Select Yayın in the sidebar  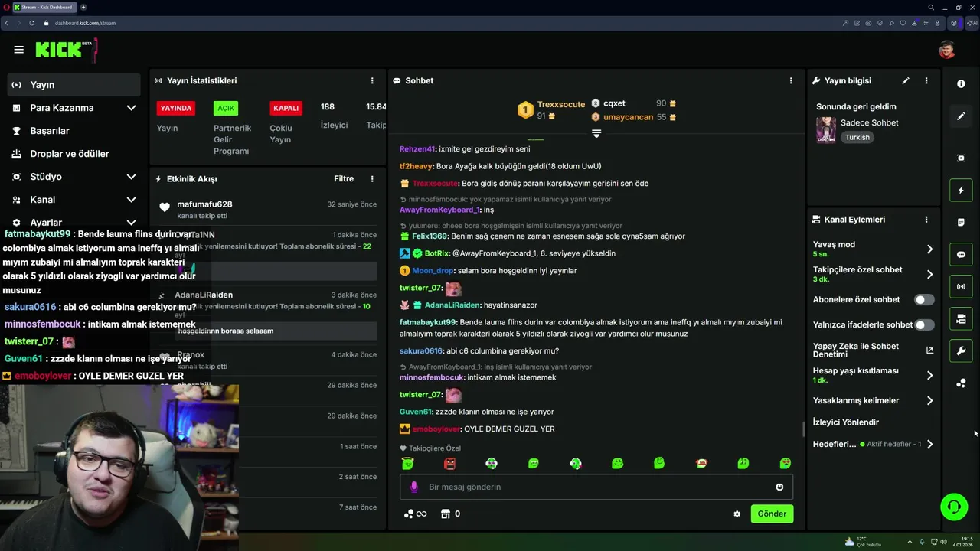pos(73,85)
